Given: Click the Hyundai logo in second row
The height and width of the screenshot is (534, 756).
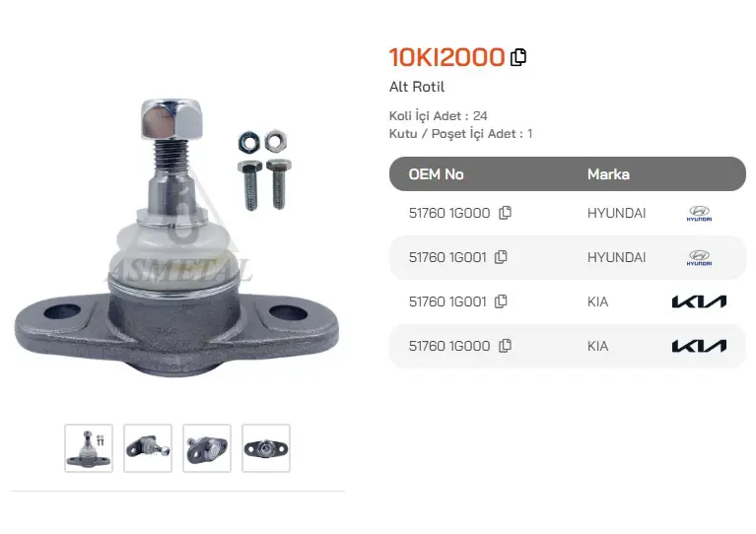Looking at the screenshot, I should [x=699, y=257].
